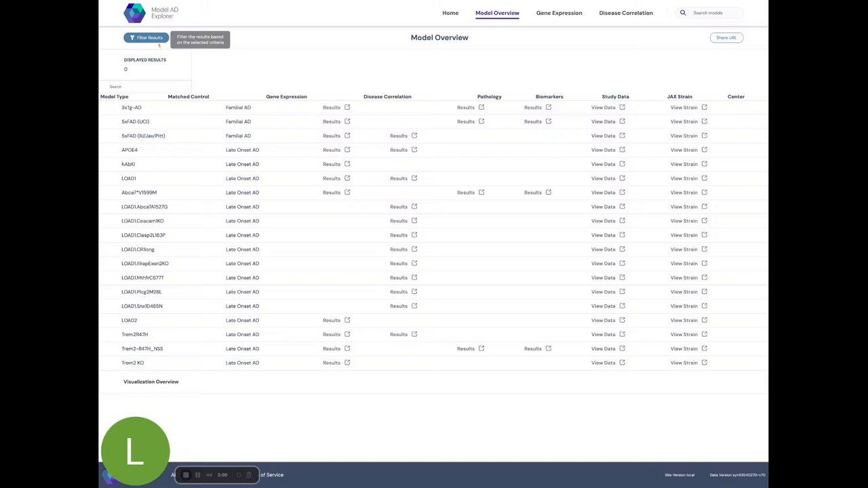Click the Pathology column header
Screen dimensions: 868x488
pos(489,97)
